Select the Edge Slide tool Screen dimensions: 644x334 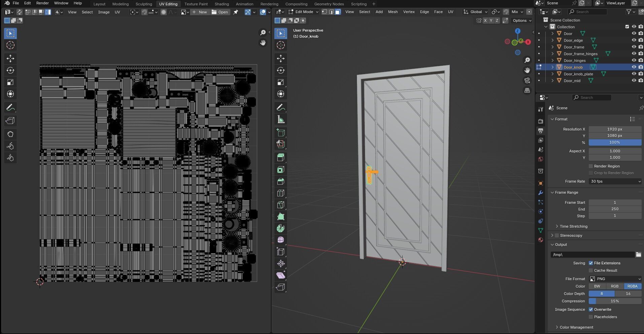(x=281, y=252)
